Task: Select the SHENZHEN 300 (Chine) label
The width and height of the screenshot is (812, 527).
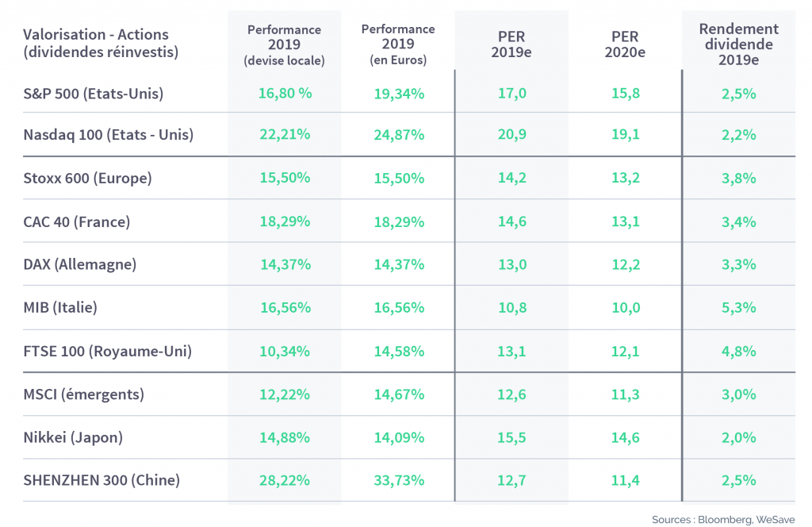Action: [101, 480]
